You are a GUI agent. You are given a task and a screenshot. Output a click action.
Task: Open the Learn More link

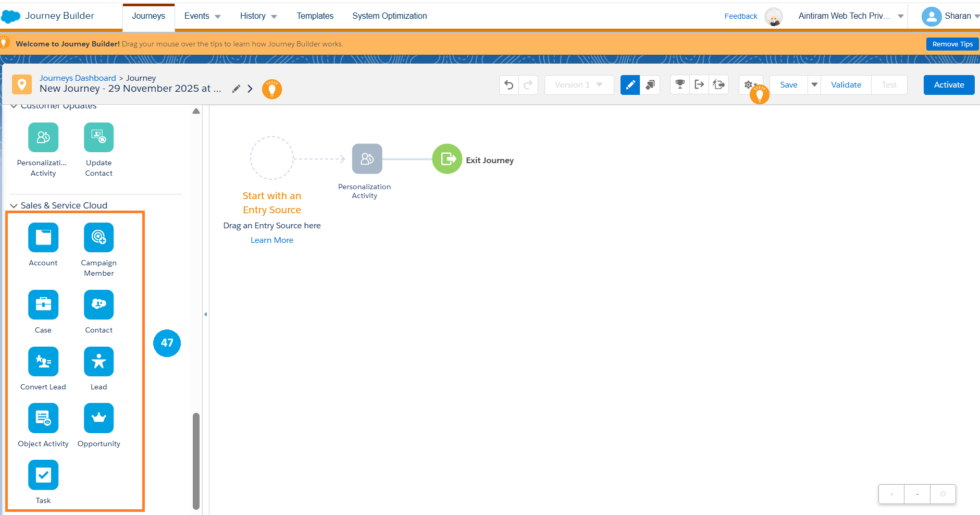pos(271,240)
